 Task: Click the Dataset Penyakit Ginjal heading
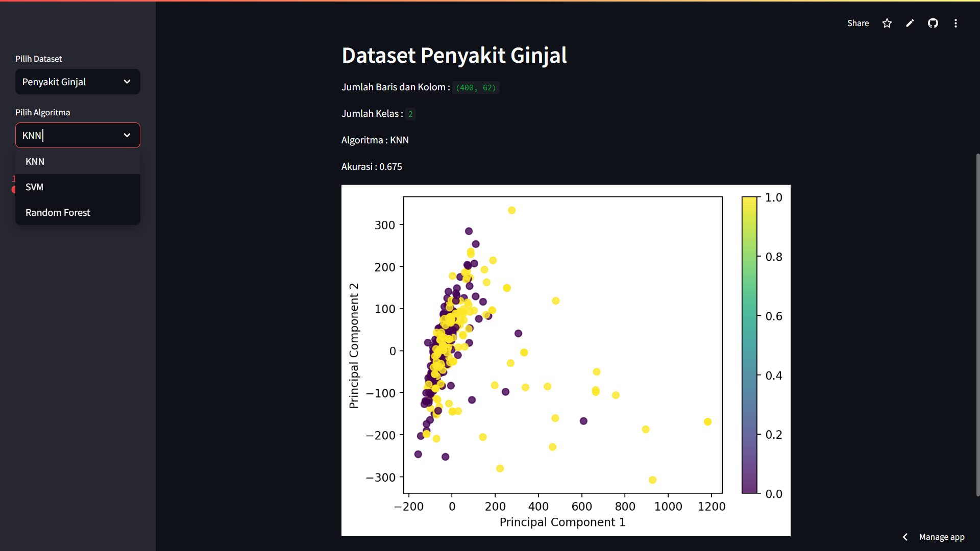pyautogui.click(x=454, y=55)
